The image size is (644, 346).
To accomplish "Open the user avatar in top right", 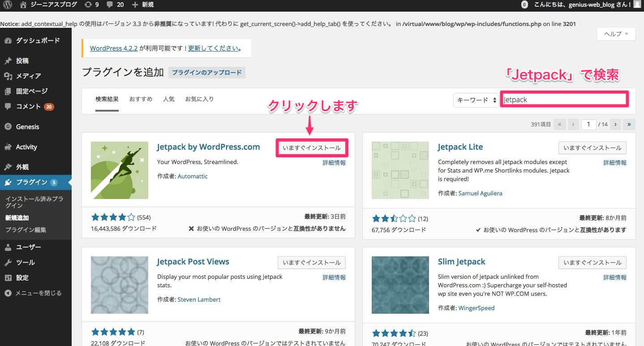I will tap(637, 4).
